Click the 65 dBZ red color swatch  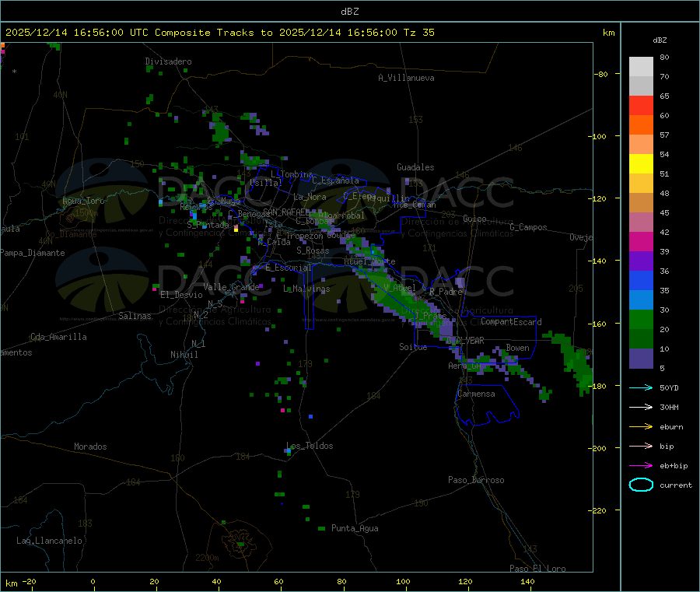pyautogui.click(x=641, y=105)
